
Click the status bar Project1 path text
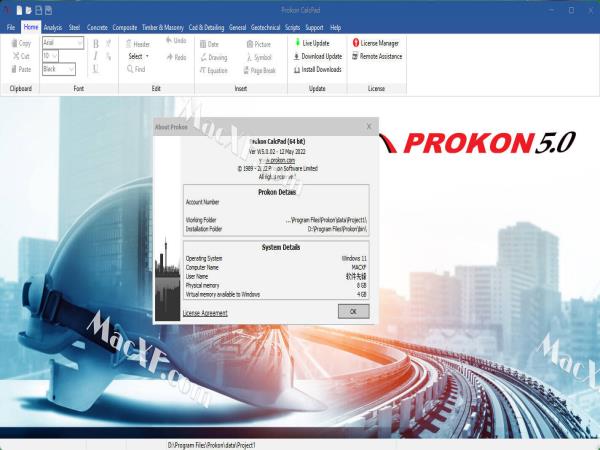point(211,445)
